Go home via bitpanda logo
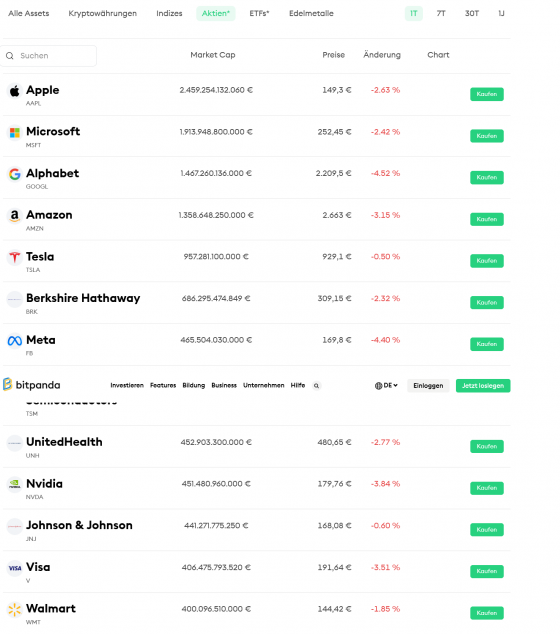Screen dimensions: 560x634 point(32,385)
